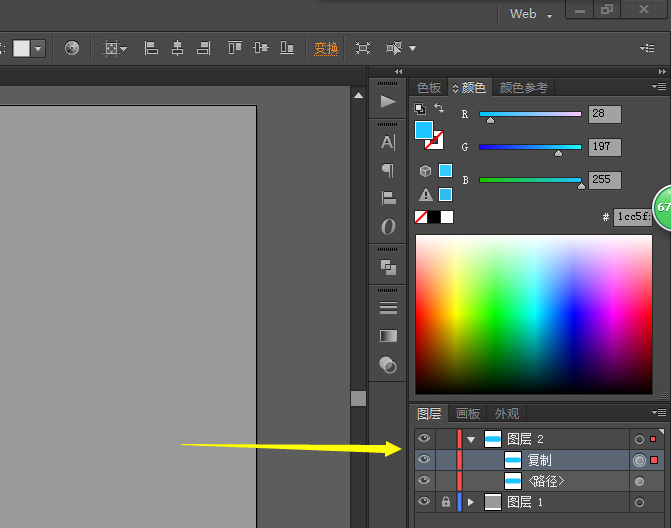Open the Gradient panel from the dock

(x=388, y=336)
